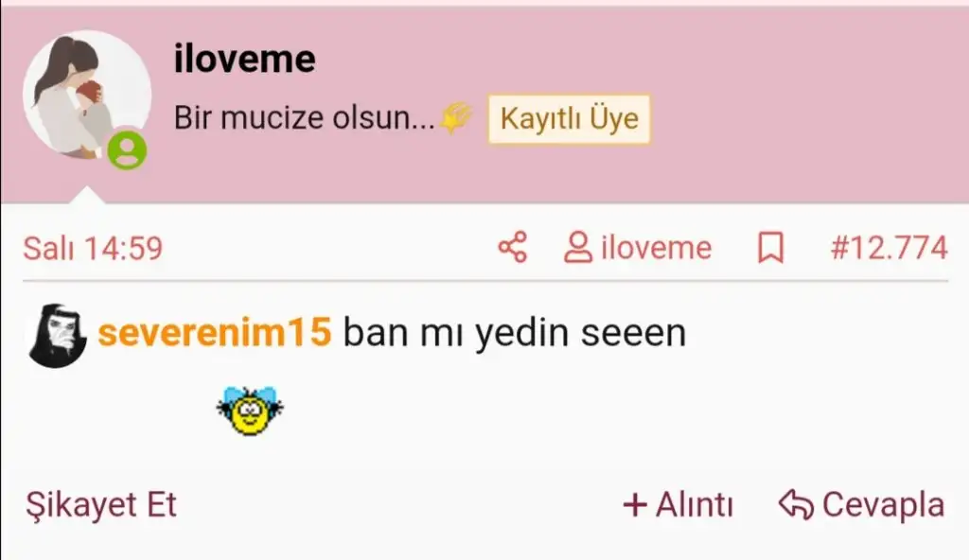Open the post number #12.774 permalink
This screenshot has width=969, height=560.
coord(889,248)
